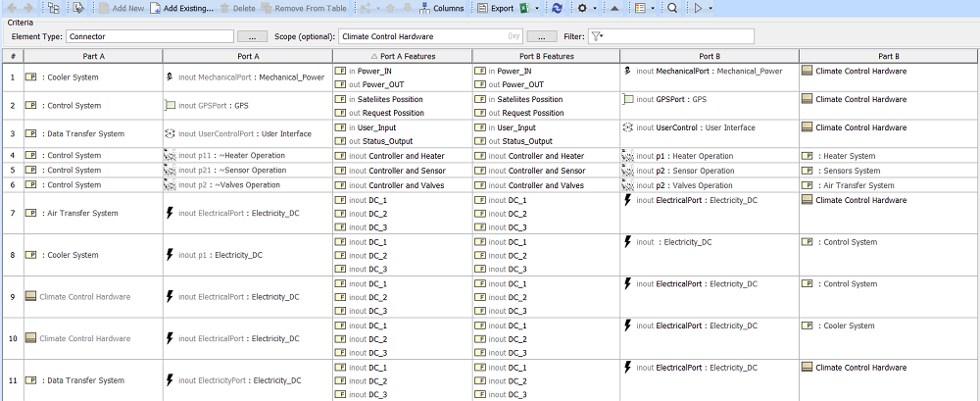This screenshot has height=401, width=980.
Task: Open the filter funnel dropdown
Action: [597, 36]
